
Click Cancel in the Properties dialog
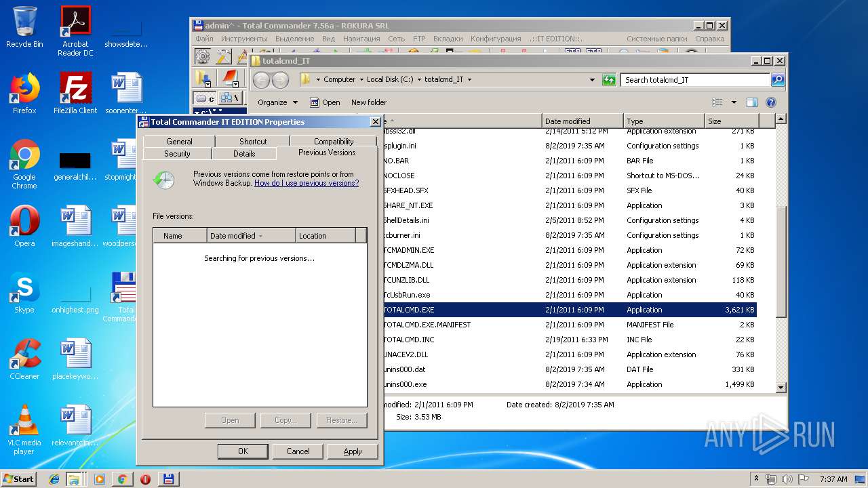click(298, 451)
